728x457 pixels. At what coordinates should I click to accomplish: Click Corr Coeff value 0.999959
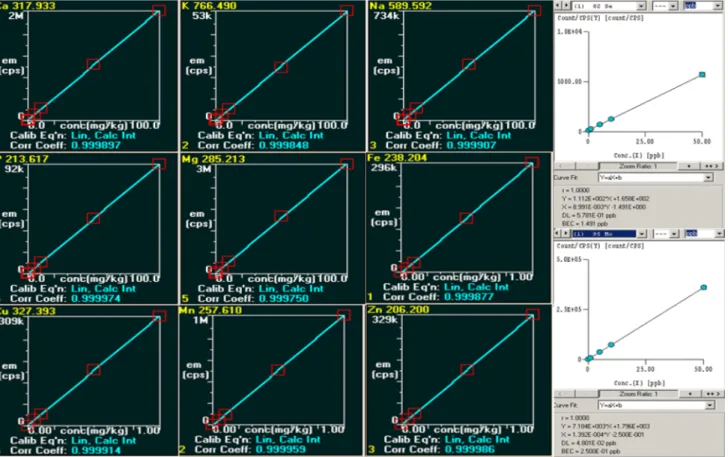(x=280, y=449)
